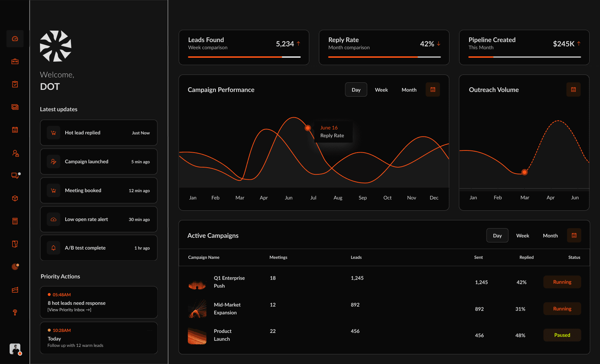Select the Day tab in Active Campaigns
Viewport: 600px width, 364px height.
click(x=497, y=235)
